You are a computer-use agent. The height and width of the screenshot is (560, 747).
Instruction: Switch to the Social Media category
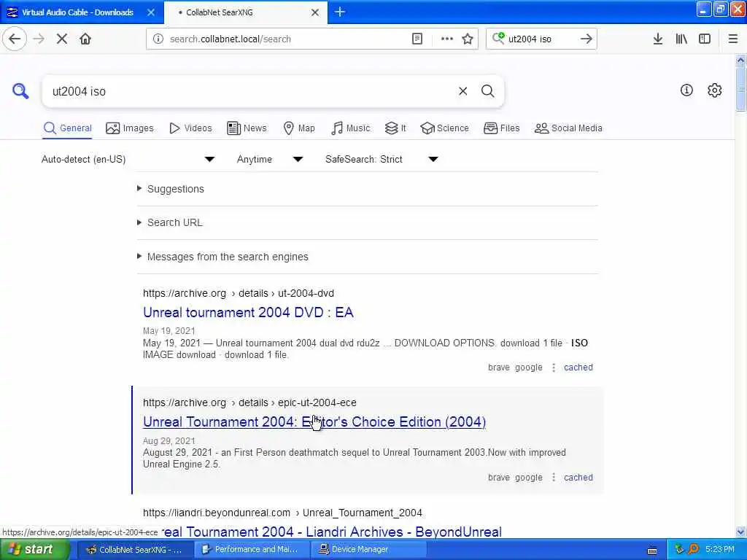click(568, 128)
